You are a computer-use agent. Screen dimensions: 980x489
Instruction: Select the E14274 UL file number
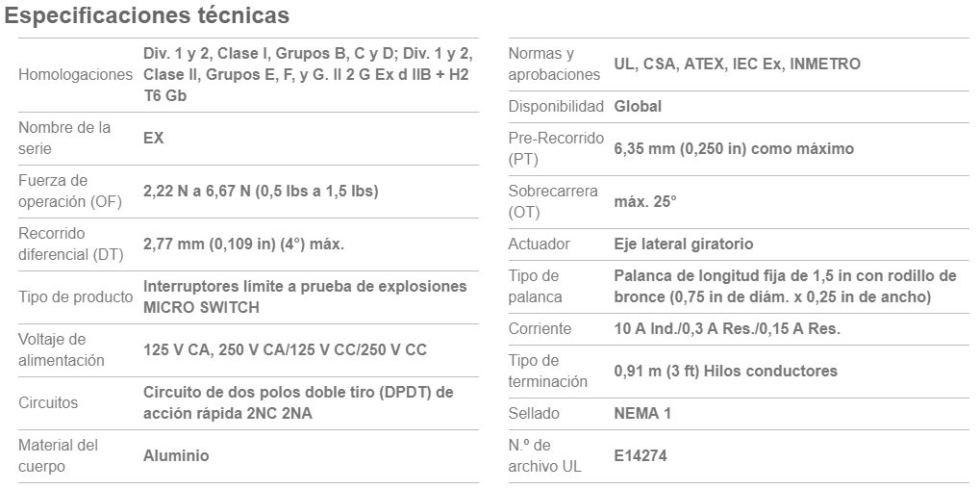(x=641, y=456)
